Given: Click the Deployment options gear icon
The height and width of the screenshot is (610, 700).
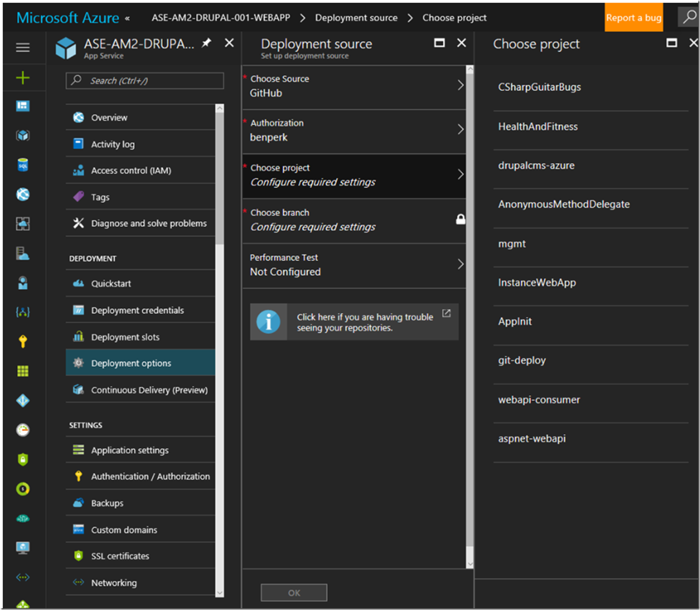Looking at the screenshot, I should 79,363.
